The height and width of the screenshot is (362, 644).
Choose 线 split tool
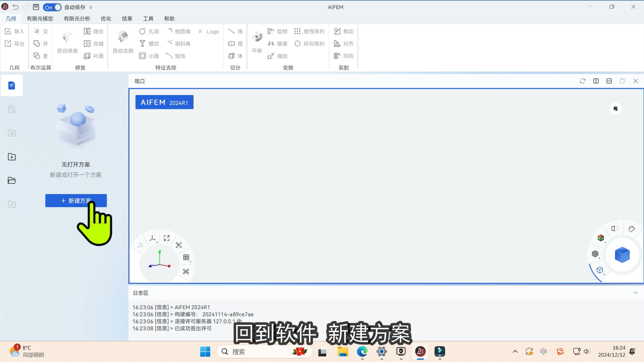[x=235, y=31]
